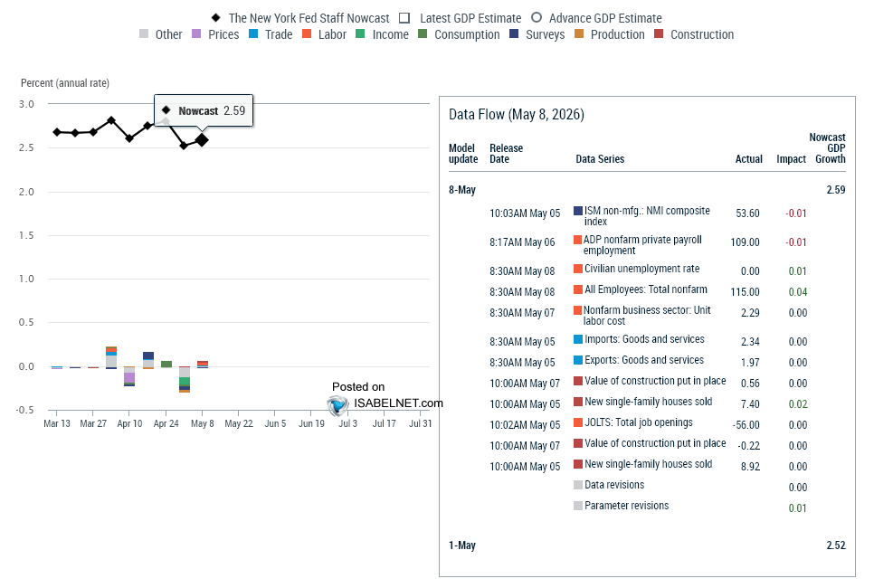Click the ISM actual value 53.60
The image size is (874, 588).
pyautogui.click(x=747, y=213)
